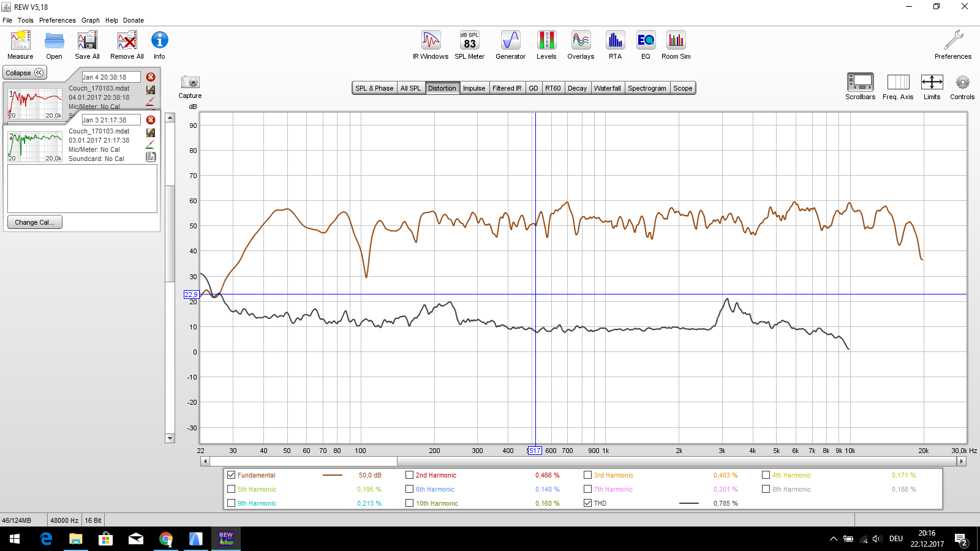Start a new measurement with Measure
Image resolution: width=980 pixels, height=551 pixels.
20,45
